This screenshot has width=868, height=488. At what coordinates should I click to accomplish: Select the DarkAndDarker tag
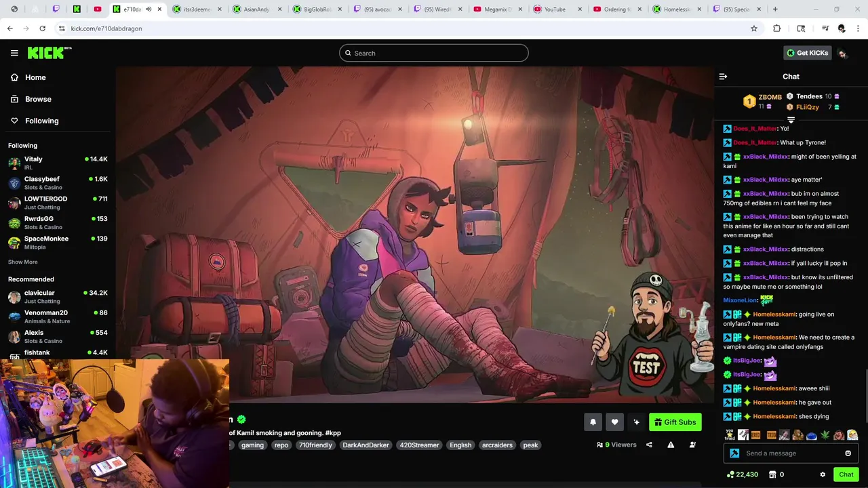(366, 445)
